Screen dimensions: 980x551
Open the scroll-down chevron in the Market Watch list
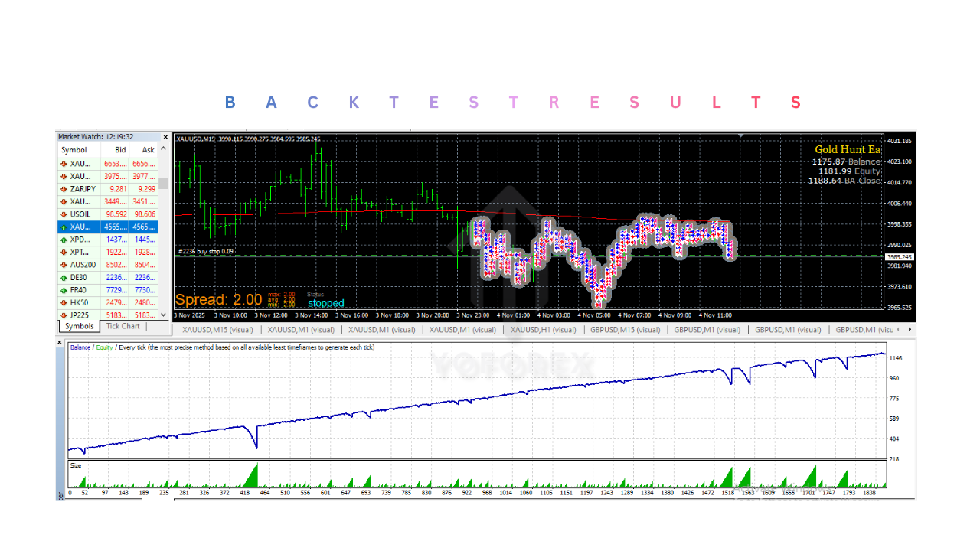coord(163,315)
